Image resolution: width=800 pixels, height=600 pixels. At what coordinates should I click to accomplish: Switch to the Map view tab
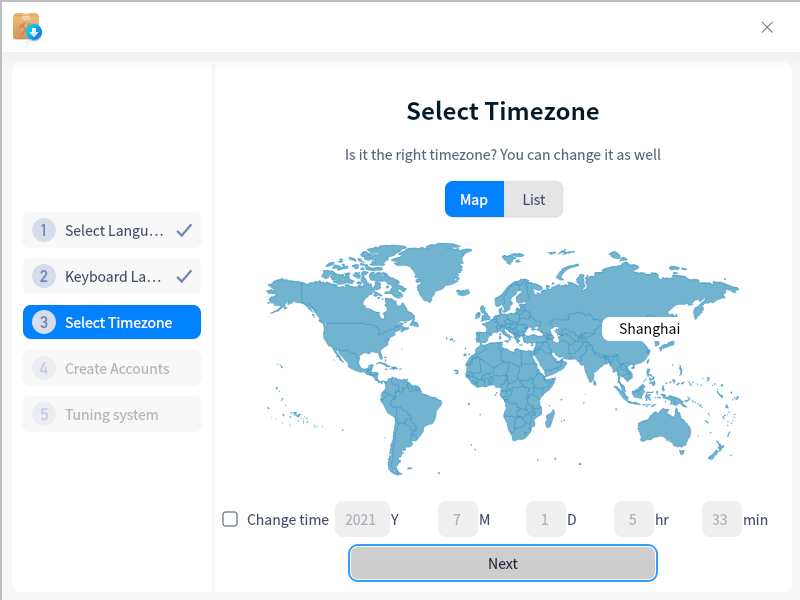[x=474, y=199]
